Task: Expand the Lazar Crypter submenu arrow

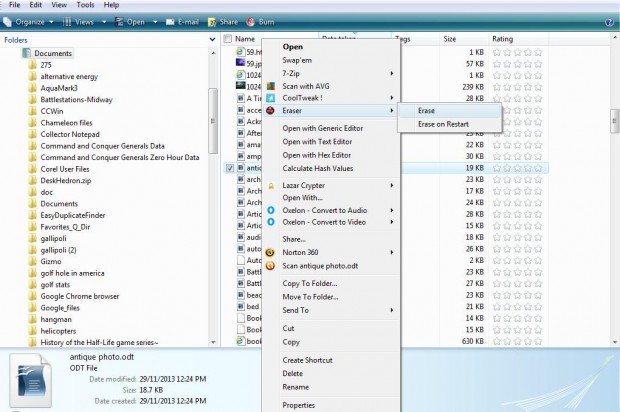Action: (x=391, y=185)
